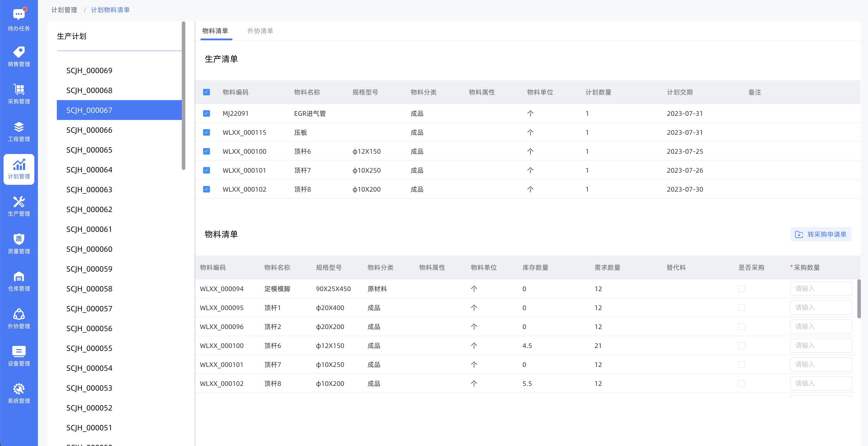Open 设备管理 monitor icon
Image resolution: width=868 pixels, height=446 pixels.
19,351
